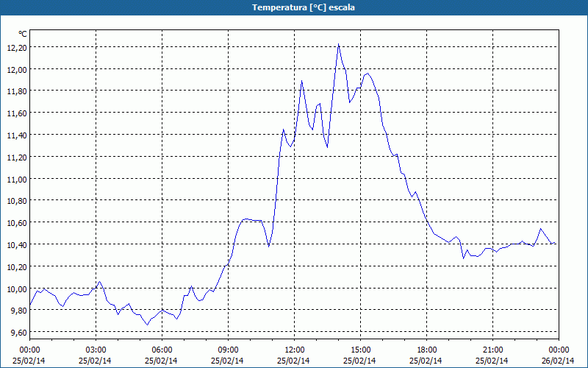
Task: Click the 11,60 y-axis label
Action: [x=17, y=113]
